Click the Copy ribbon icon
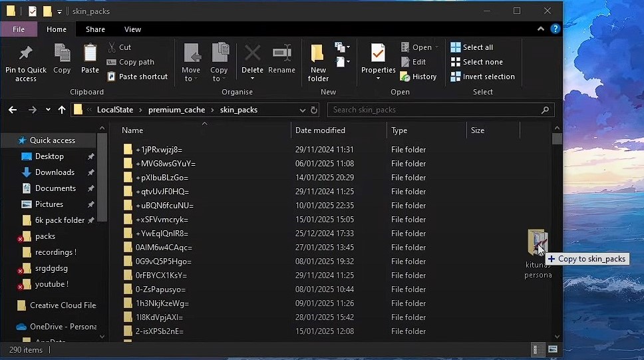The width and height of the screenshot is (644, 360). 62,53
